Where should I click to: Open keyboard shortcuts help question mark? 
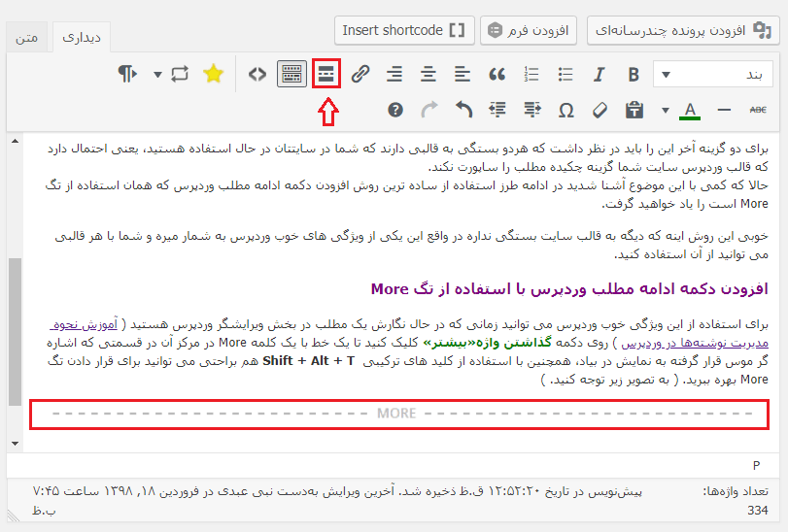(x=395, y=110)
